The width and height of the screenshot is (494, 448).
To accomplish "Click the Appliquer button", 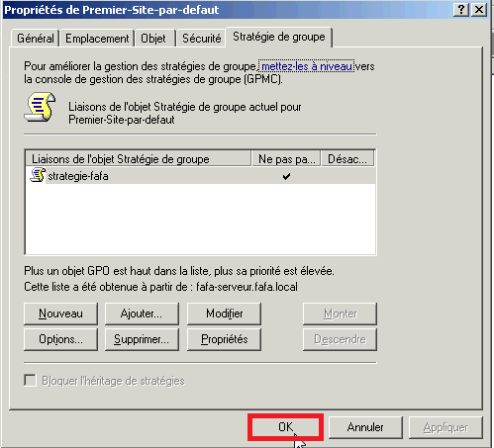I will 445,427.
